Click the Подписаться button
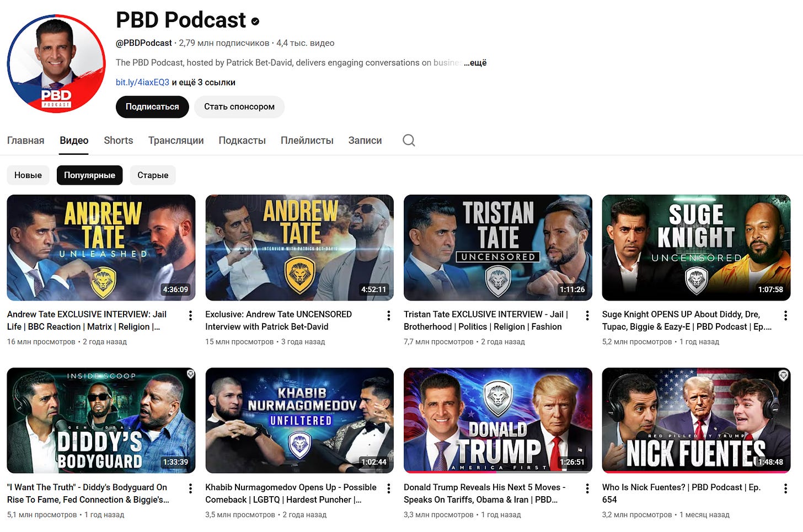Viewport: 803px width, 532px height. (x=152, y=107)
